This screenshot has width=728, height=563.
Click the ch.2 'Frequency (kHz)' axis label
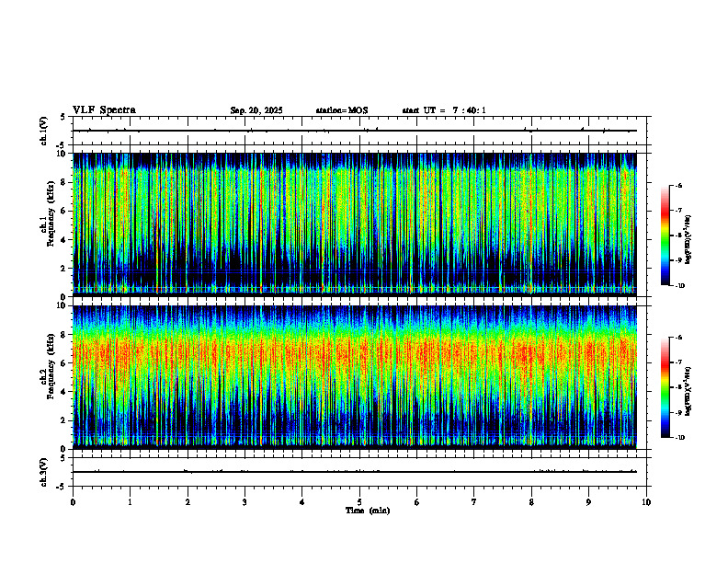pyautogui.click(x=51, y=366)
